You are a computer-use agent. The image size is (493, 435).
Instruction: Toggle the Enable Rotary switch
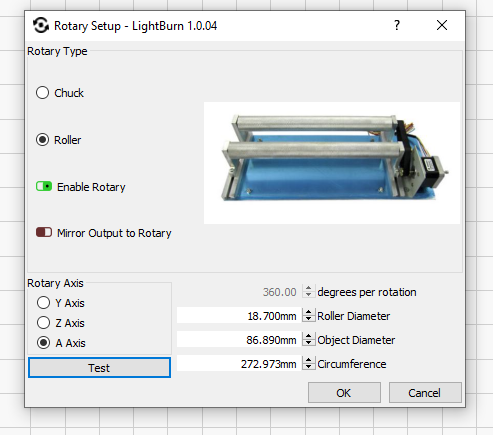[x=44, y=186]
